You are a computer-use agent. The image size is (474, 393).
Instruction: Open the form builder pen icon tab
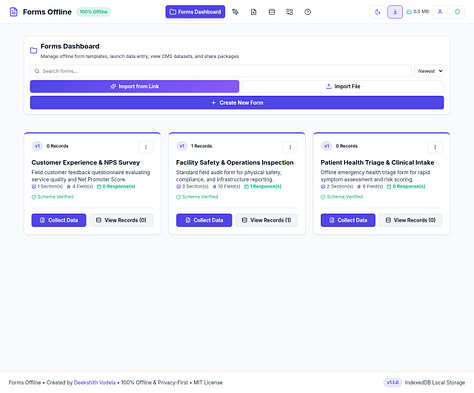(235, 12)
